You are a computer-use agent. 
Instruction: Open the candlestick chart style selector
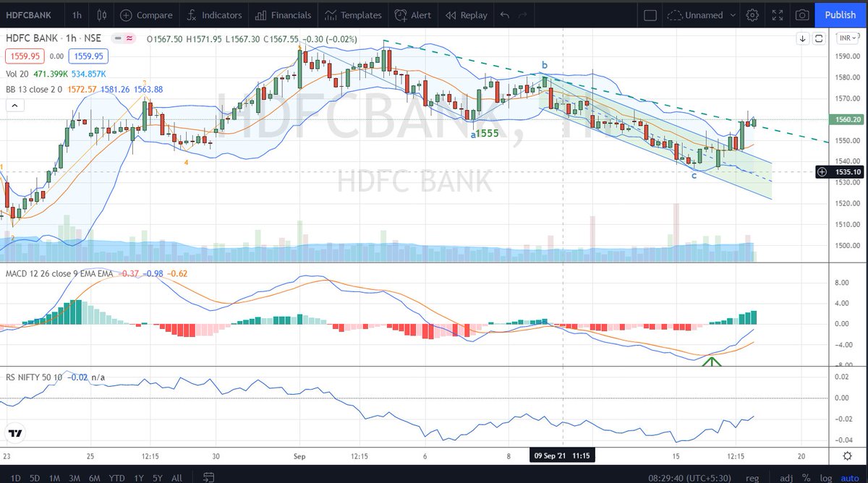pyautogui.click(x=102, y=14)
